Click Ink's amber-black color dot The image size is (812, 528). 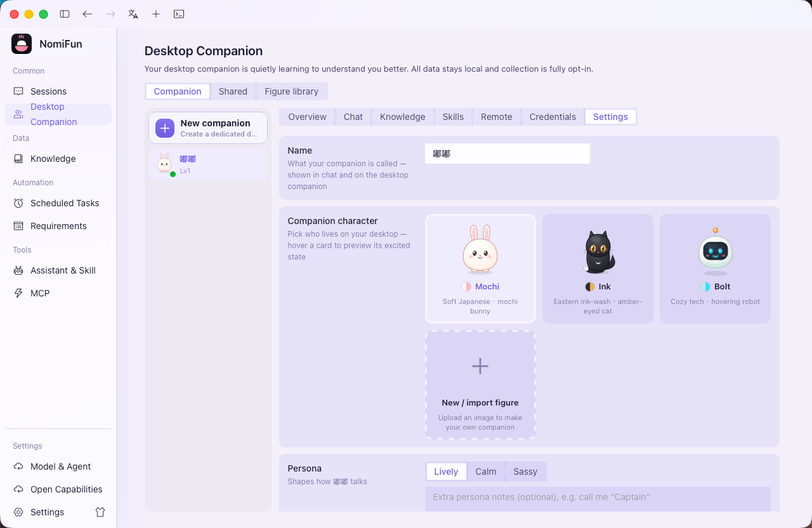pos(590,287)
